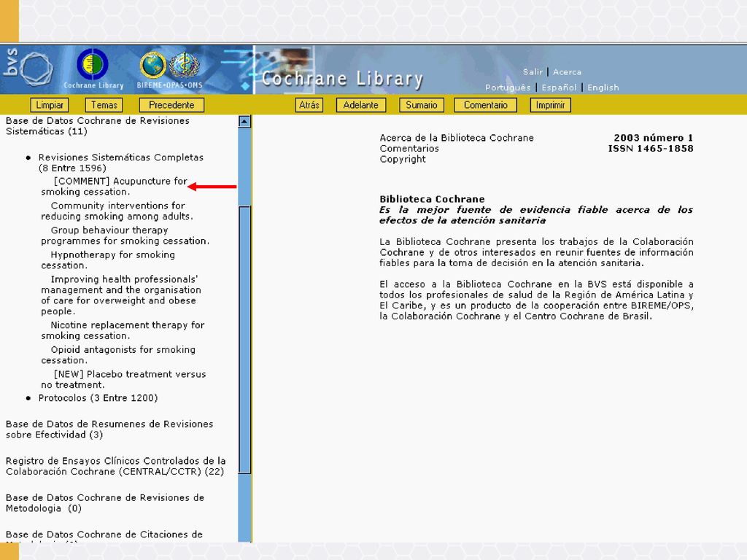Switch language to Português

508,87
